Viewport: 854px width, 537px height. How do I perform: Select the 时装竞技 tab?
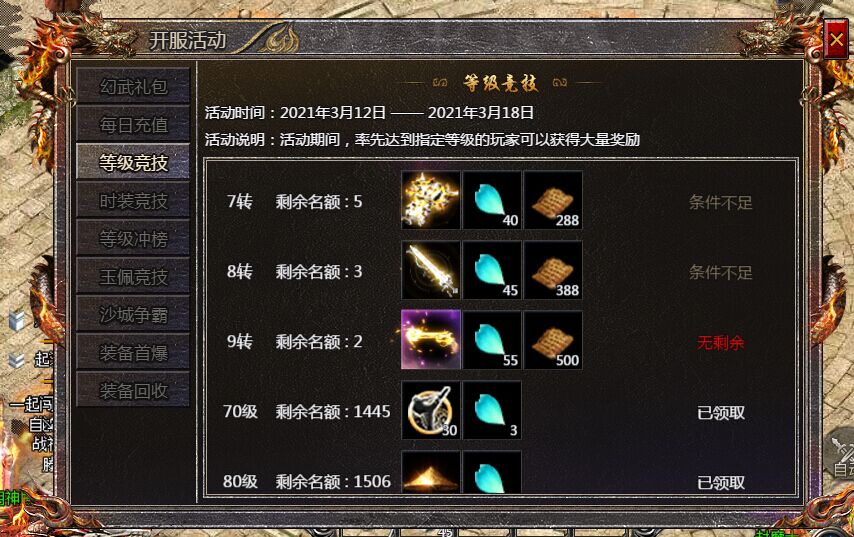(x=133, y=200)
